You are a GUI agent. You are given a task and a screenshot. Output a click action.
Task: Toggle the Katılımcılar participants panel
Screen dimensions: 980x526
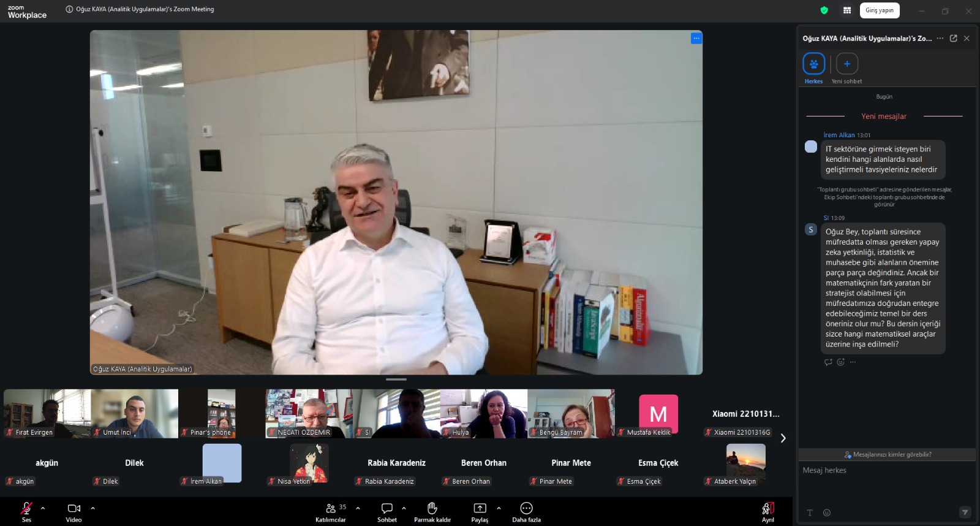tap(331, 511)
